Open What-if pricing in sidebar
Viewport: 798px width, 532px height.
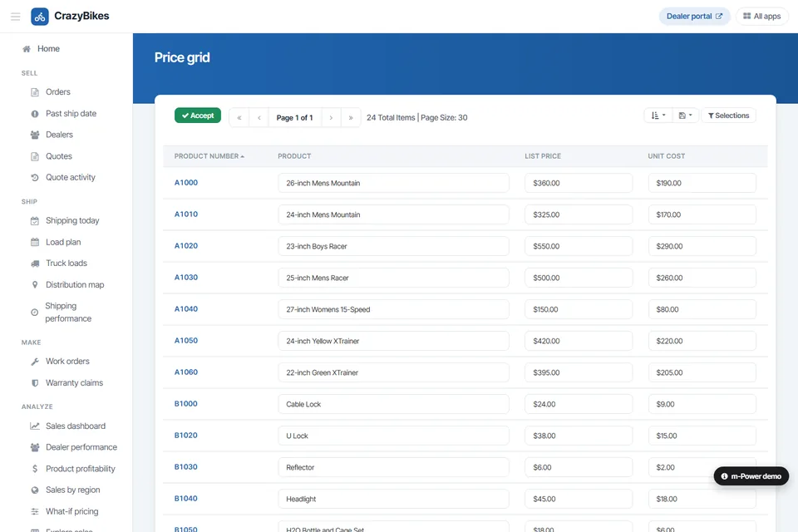71,512
